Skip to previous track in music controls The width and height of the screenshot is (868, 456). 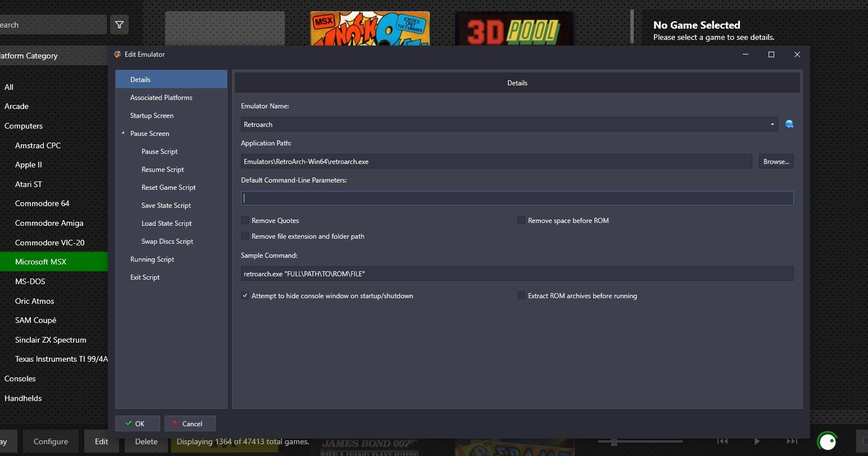723,441
